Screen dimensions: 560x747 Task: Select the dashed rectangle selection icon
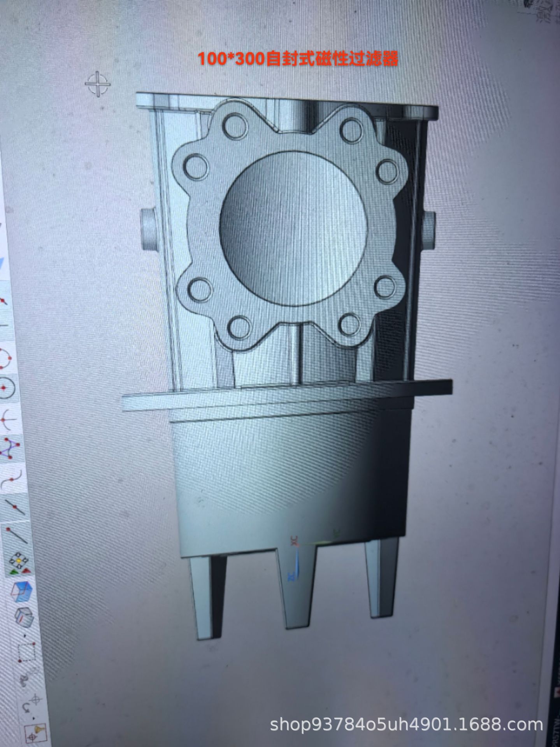point(27,652)
